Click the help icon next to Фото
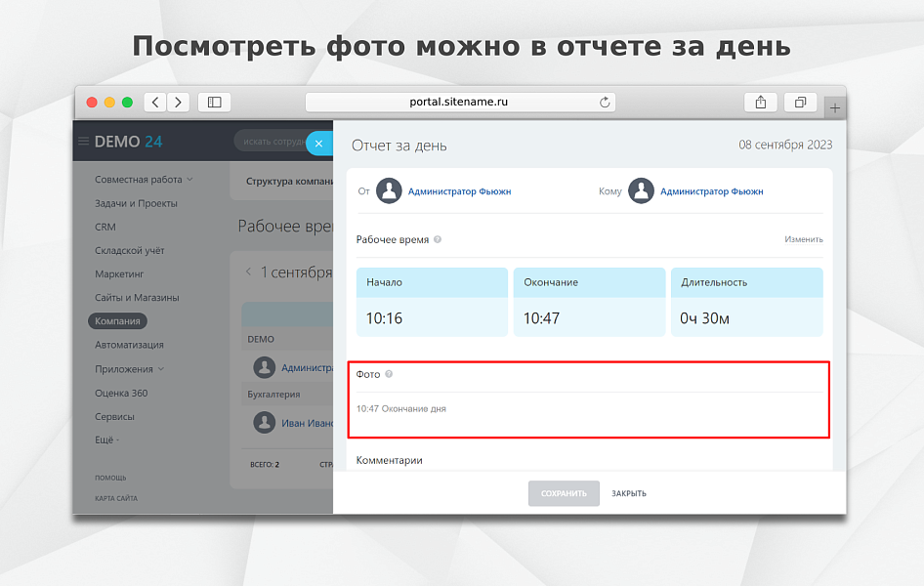This screenshot has height=586, width=924. click(x=389, y=374)
